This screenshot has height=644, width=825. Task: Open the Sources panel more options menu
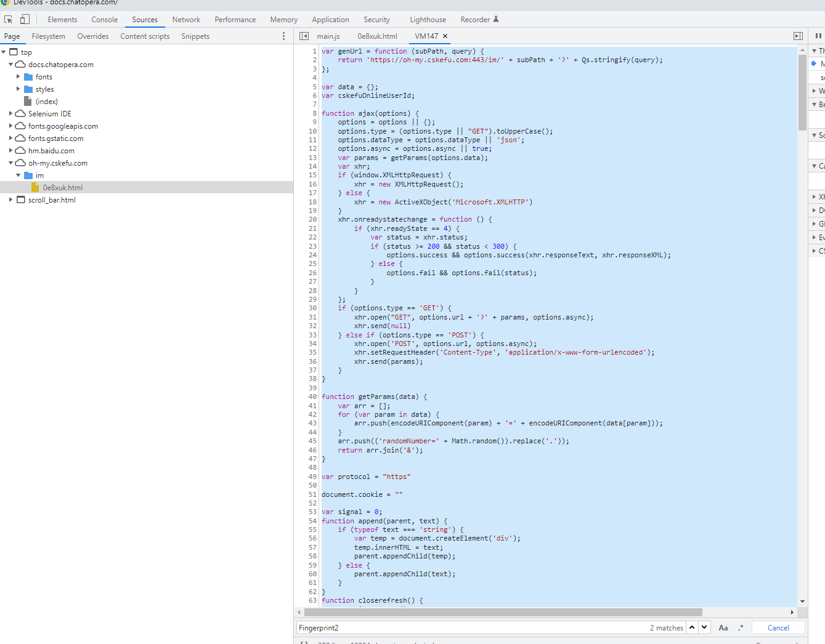click(x=283, y=36)
